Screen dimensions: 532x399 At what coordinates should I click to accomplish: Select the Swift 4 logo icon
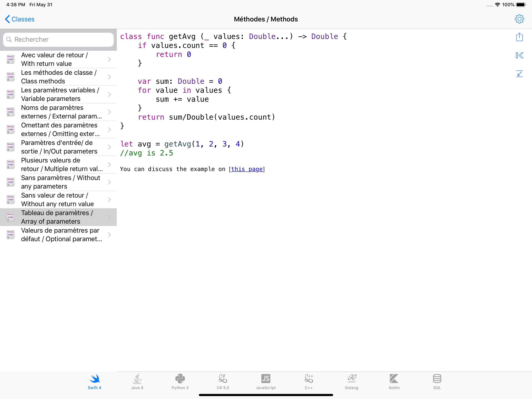[94, 378]
